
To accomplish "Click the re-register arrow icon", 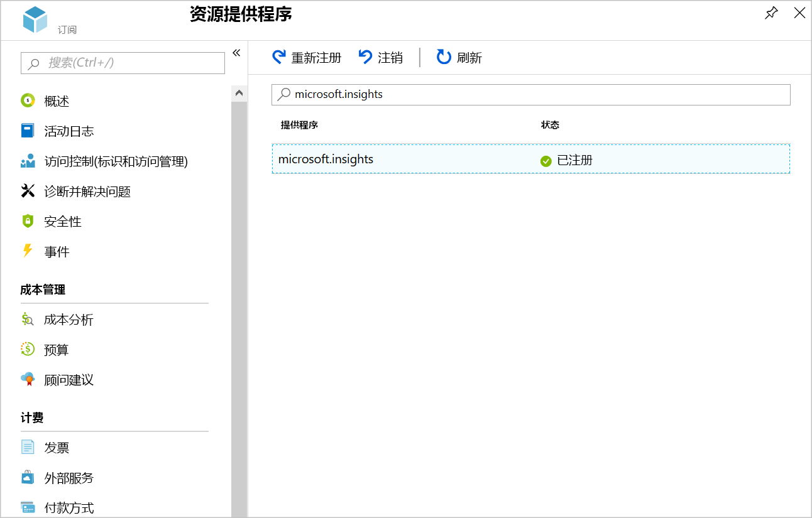I will 278,57.
